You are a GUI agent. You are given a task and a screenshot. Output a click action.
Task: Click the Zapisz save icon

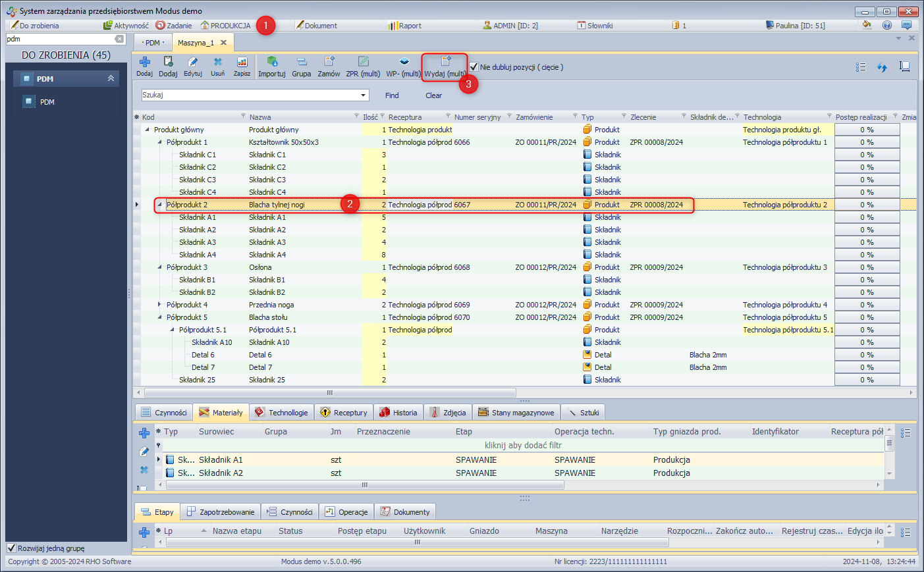[242, 63]
